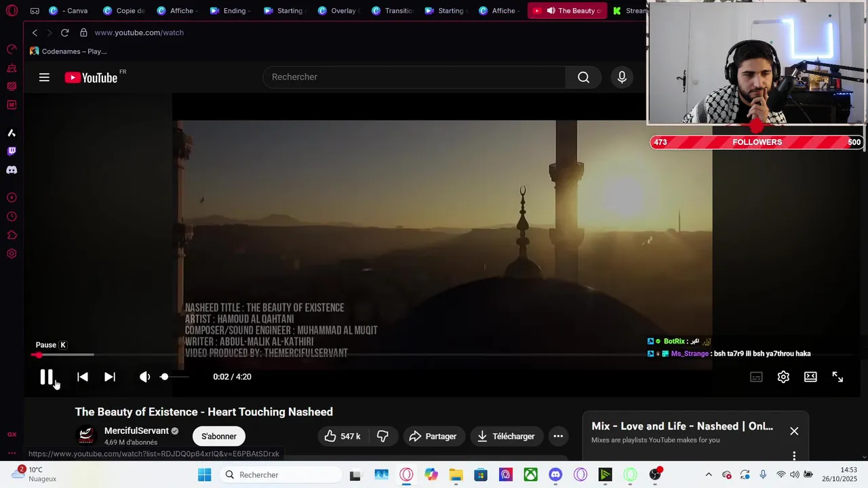
Task: Open the Discord sidebar panel
Action: 12,170
